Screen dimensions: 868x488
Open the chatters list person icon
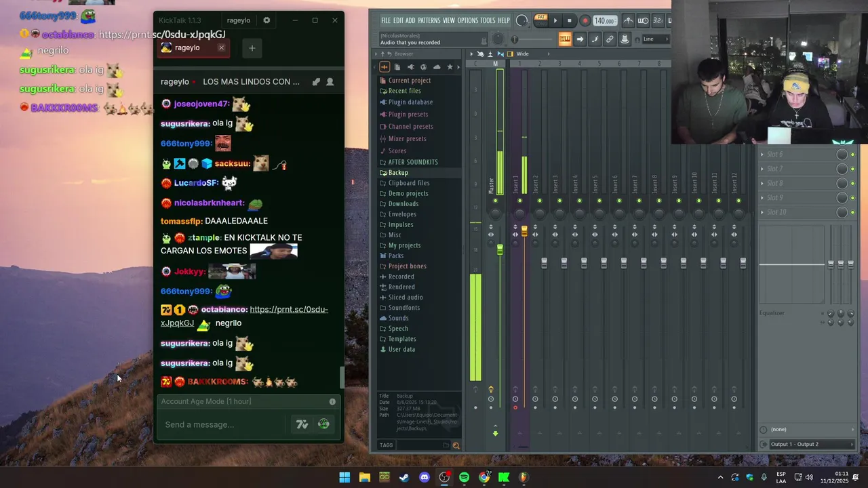330,81
